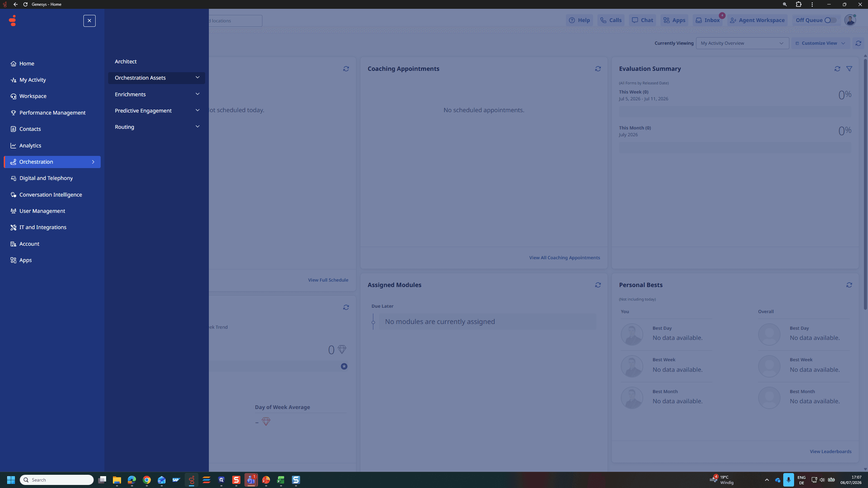Click the locations search field
The width and height of the screenshot is (868, 488).
click(235, 21)
